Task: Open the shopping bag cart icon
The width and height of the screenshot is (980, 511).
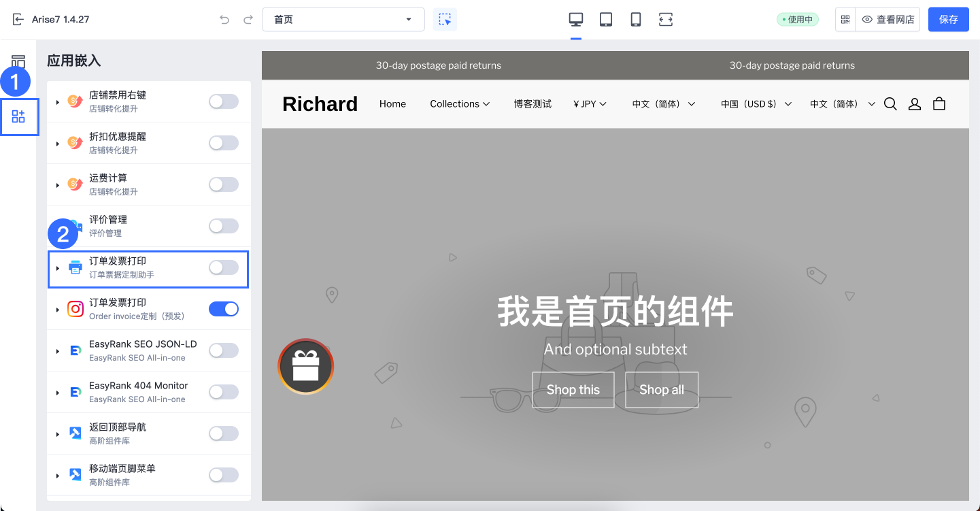Action: 939,104
